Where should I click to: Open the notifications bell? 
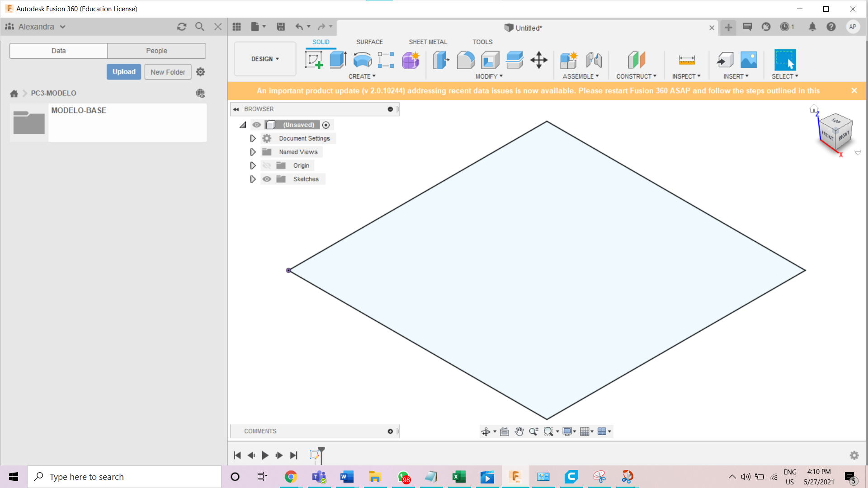(x=812, y=27)
